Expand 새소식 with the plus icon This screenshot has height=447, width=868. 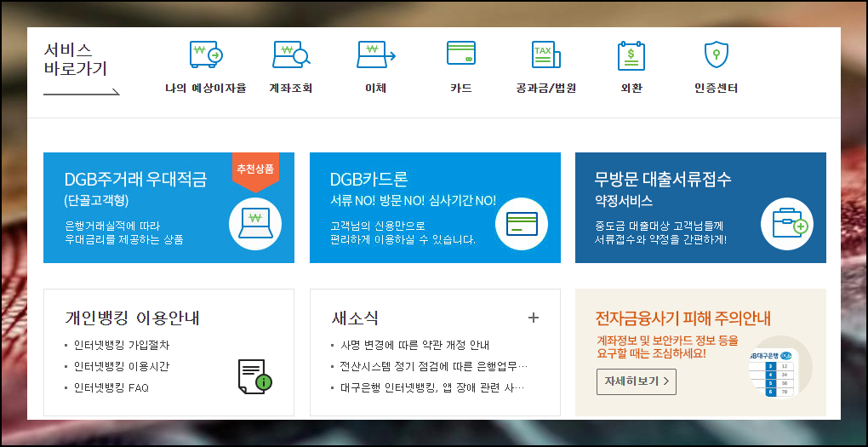[533, 318]
